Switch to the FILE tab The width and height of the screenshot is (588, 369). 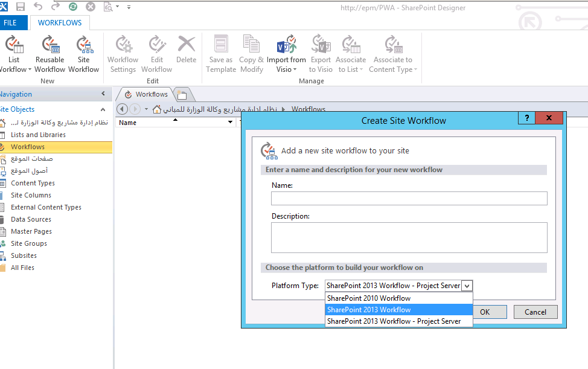point(12,22)
